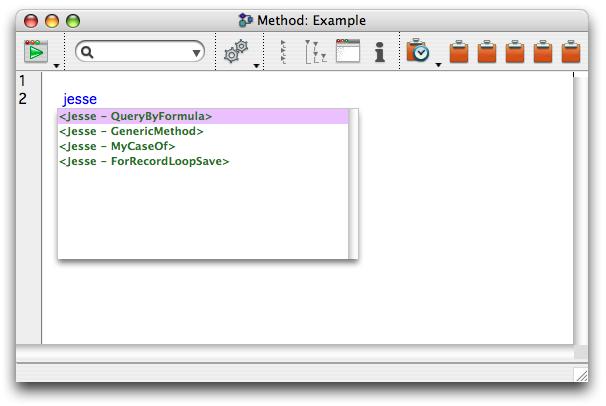Viewport: 606px width, 406px height.
Task: Click the last orange clipboard icon
Action: [x=571, y=52]
